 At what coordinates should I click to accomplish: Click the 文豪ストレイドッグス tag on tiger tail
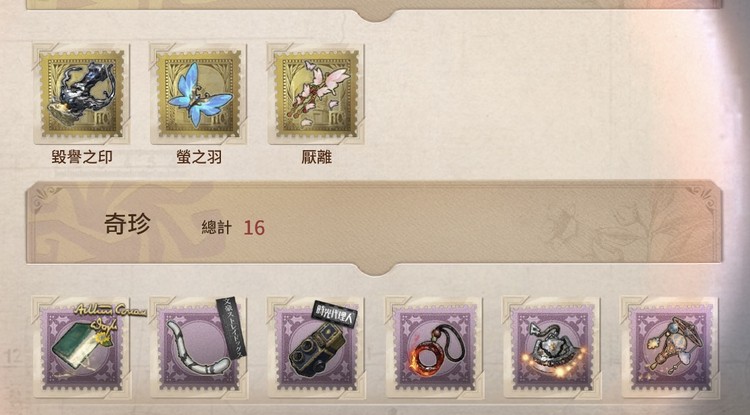click(231, 327)
